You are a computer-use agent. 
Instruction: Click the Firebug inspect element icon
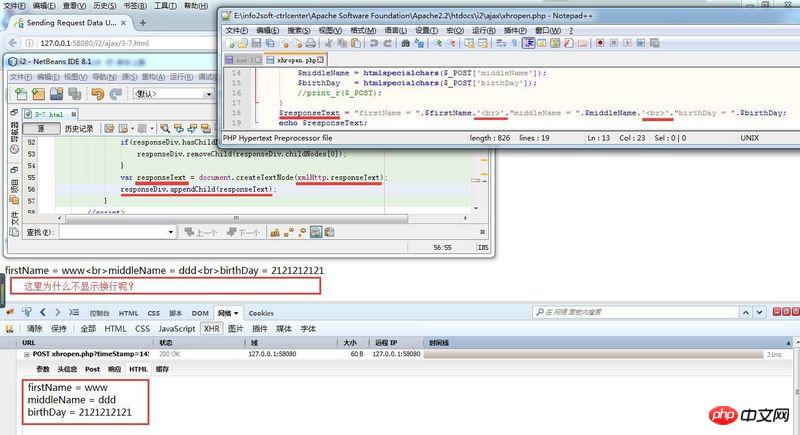[x=28, y=313]
